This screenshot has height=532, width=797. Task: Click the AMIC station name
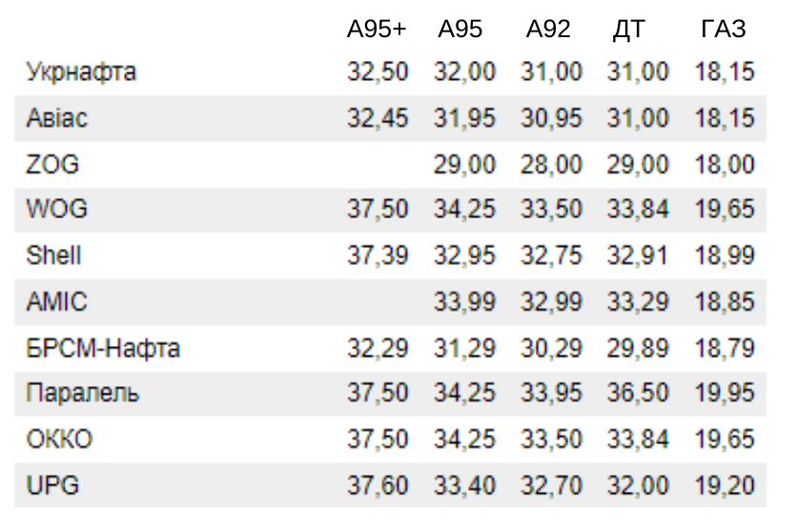click(x=56, y=301)
